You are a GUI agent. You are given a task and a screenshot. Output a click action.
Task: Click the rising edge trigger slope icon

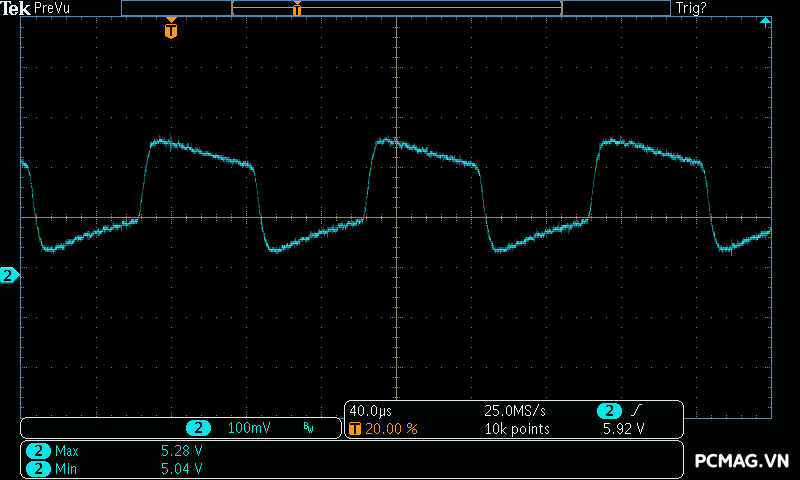[x=637, y=411]
